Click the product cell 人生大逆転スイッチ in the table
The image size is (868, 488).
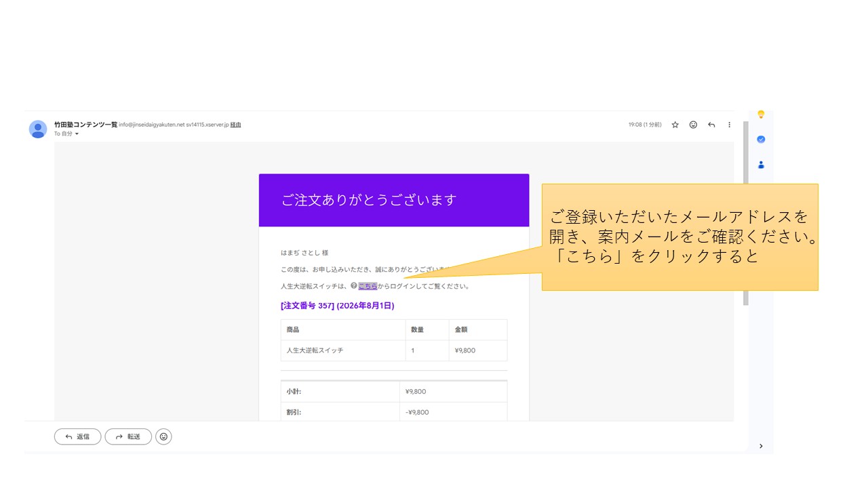tap(315, 350)
